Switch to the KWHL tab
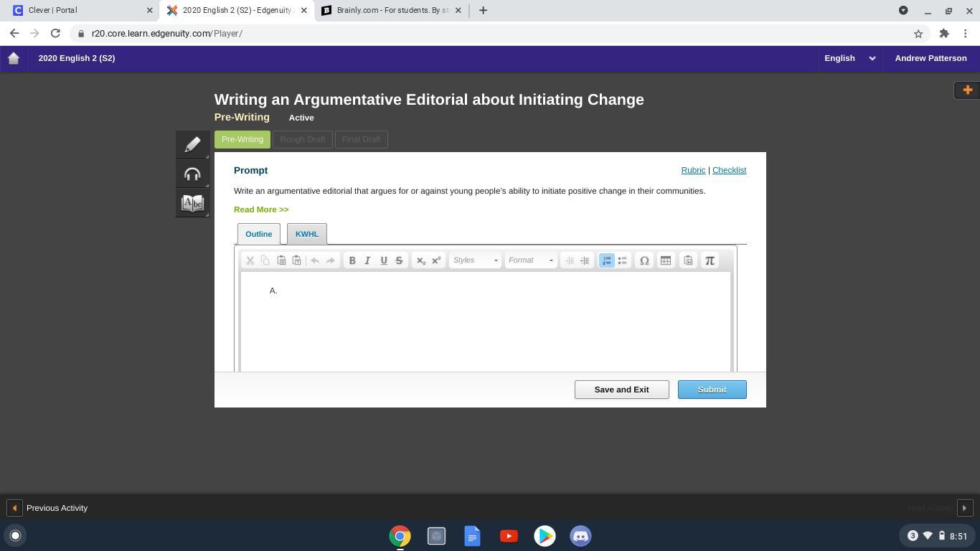This screenshot has width=980, height=551. point(307,234)
